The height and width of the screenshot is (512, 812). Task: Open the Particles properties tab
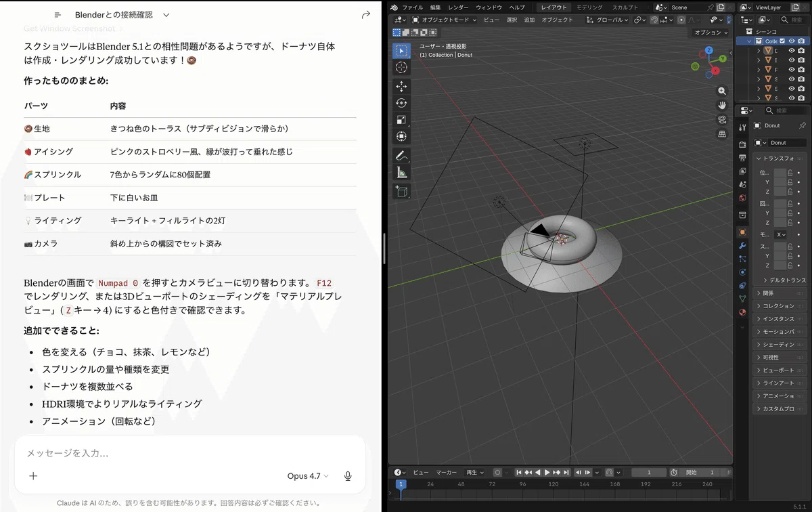coord(742,259)
